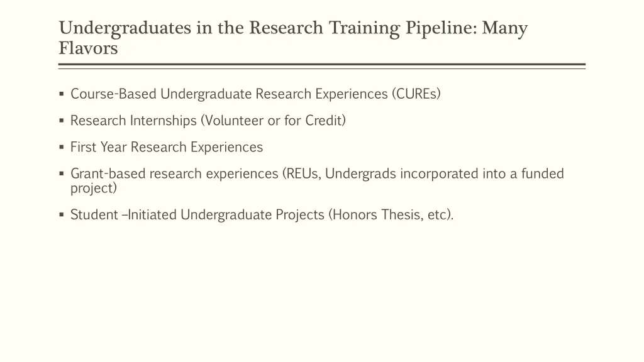
Task: Click the wrapped word "project)" on the second line
Action: point(94,188)
